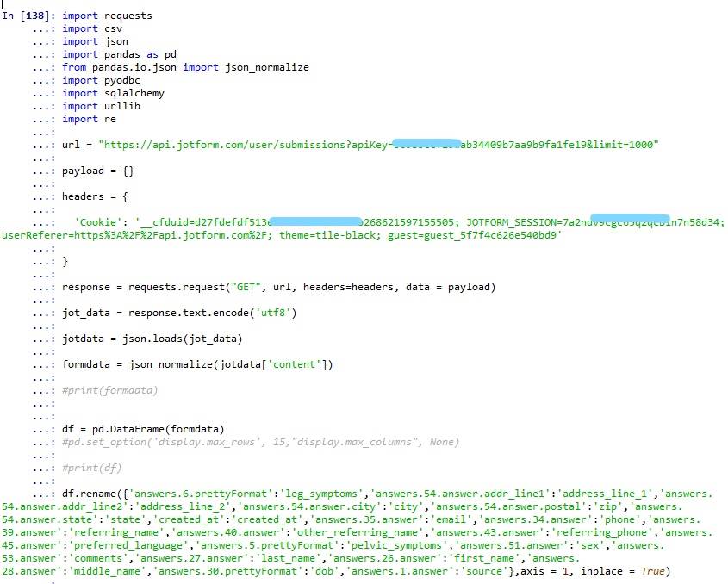This screenshot has height=584, width=728.
Task: Click the JOTFORM_SESSION redacted highlight
Action: click(629, 222)
